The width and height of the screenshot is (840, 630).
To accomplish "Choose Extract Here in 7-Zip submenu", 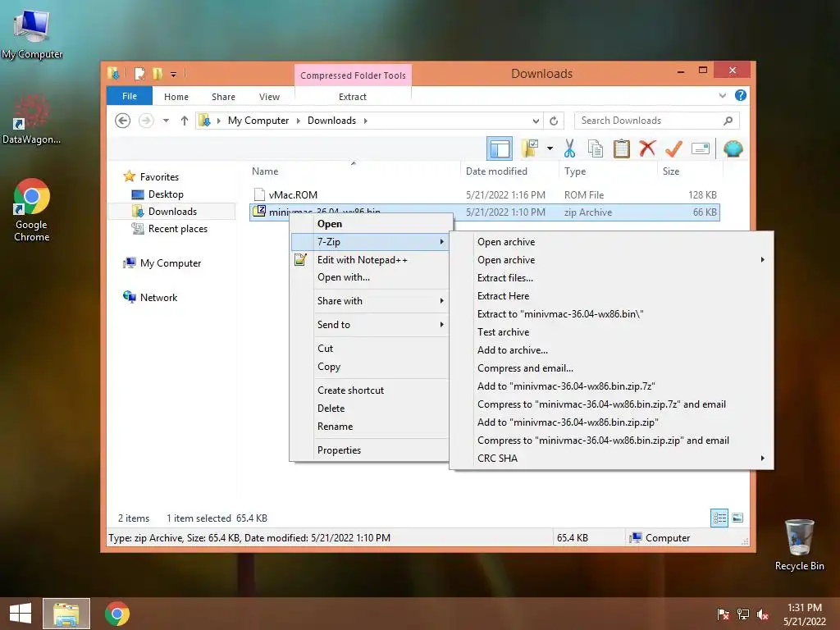I will click(503, 296).
